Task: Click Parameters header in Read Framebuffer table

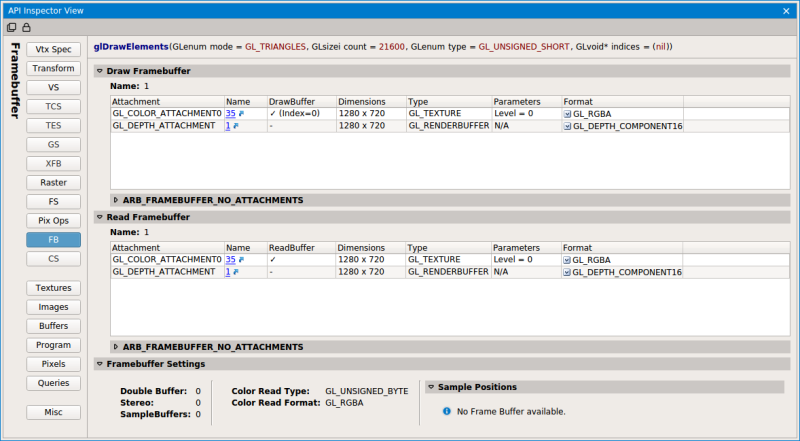Action: coord(526,248)
